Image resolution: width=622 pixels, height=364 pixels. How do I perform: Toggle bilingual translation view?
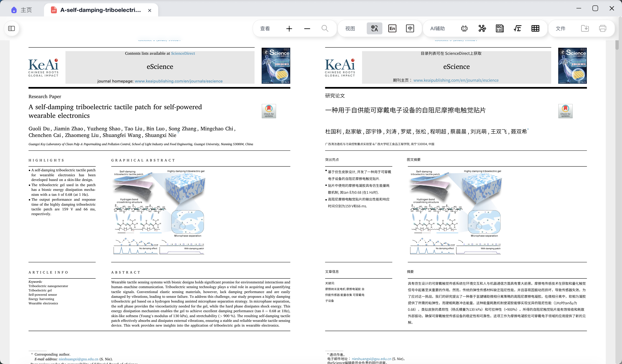(x=374, y=29)
